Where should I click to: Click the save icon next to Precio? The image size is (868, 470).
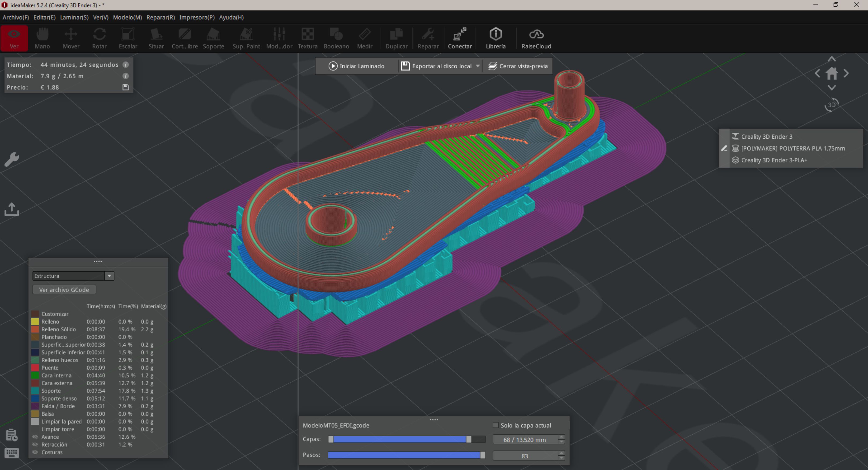(125, 87)
